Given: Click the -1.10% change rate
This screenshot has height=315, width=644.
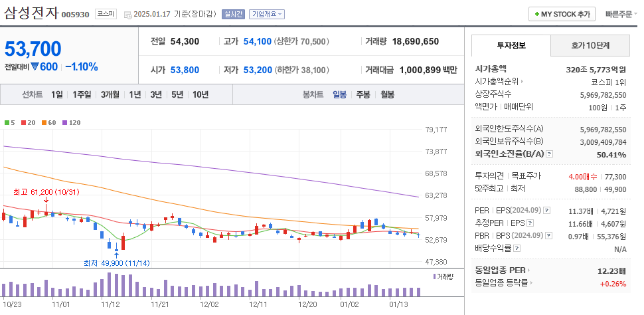Looking at the screenshot, I should click(81, 66).
